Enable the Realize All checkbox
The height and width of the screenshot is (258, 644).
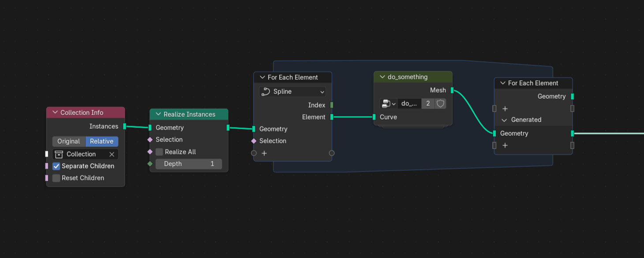coord(159,152)
